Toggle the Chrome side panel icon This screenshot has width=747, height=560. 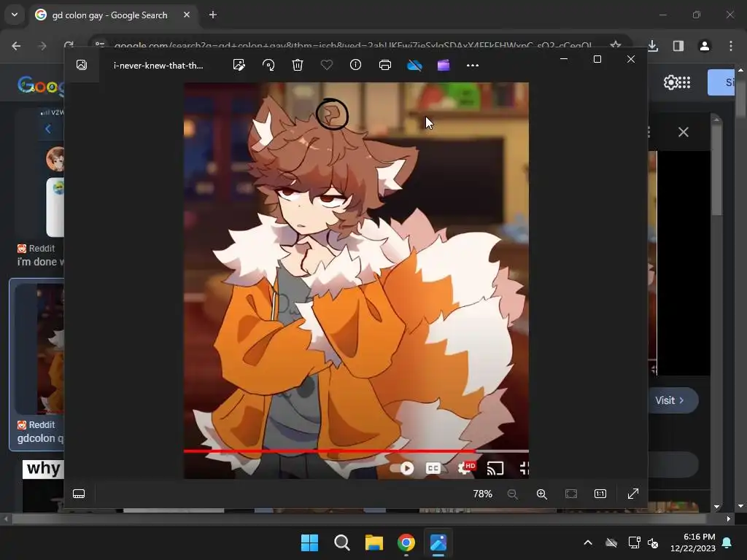tap(678, 46)
